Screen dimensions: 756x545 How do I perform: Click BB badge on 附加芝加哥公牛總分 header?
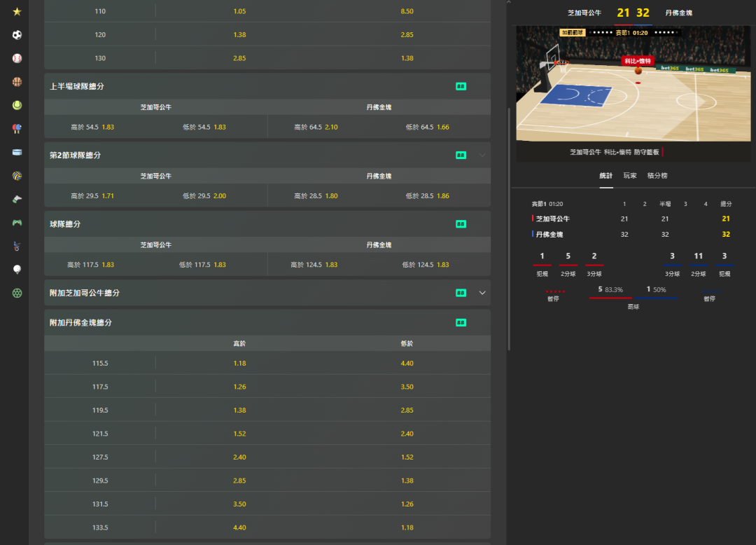(461, 293)
